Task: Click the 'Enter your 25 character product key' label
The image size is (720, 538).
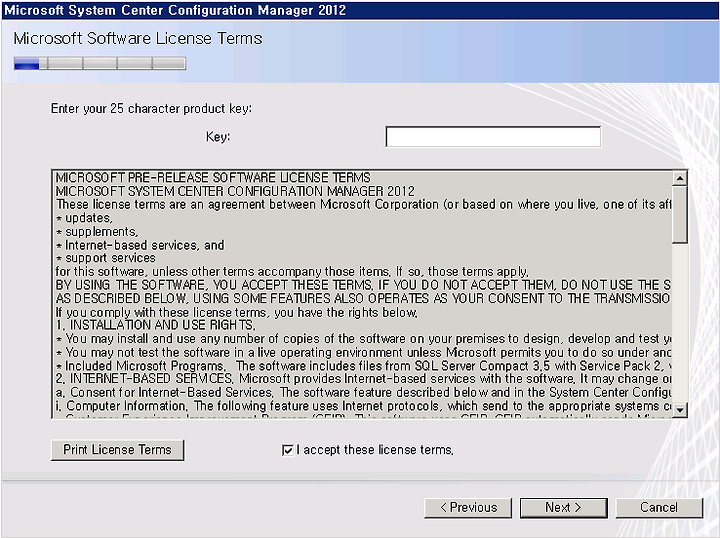Action: [151, 109]
